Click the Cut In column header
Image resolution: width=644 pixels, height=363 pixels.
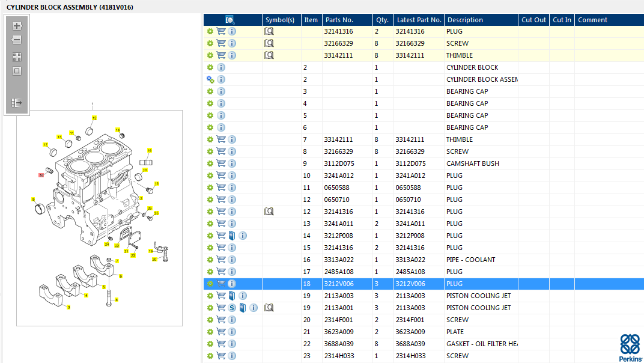click(562, 20)
